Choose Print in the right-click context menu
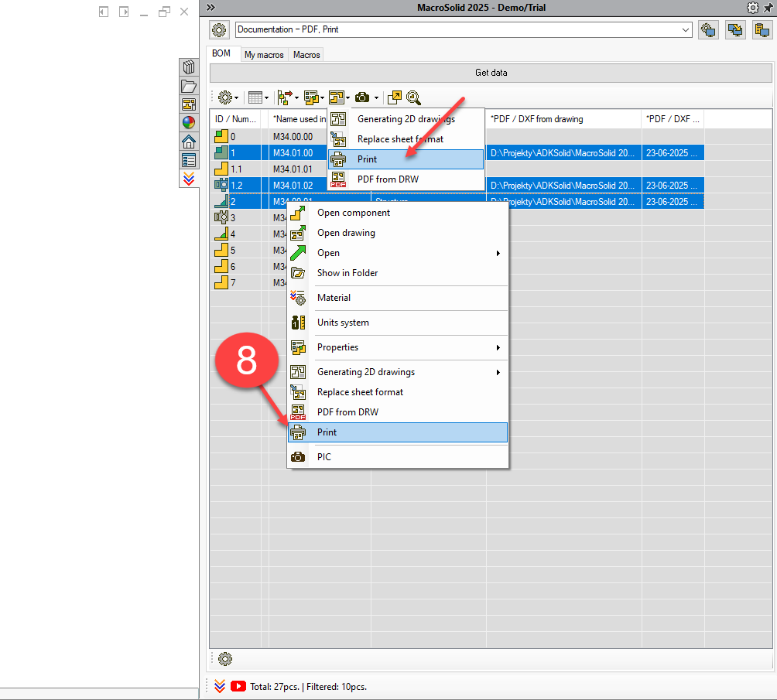This screenshot has width=777, height=700. 398,432
